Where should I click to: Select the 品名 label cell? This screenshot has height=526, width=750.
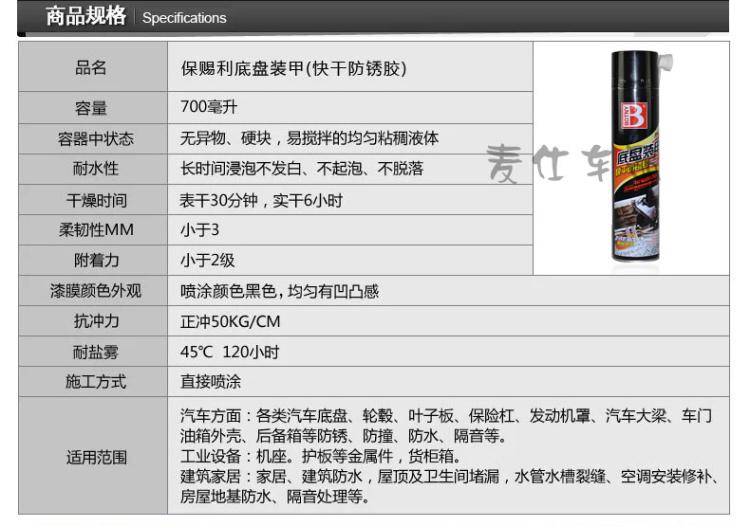click(93, 67)
